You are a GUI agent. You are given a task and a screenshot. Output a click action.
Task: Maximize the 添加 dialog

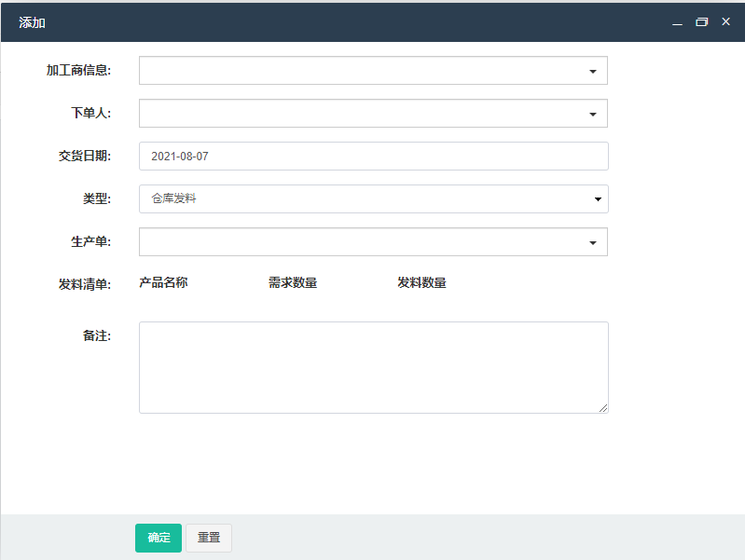[701, 21]
